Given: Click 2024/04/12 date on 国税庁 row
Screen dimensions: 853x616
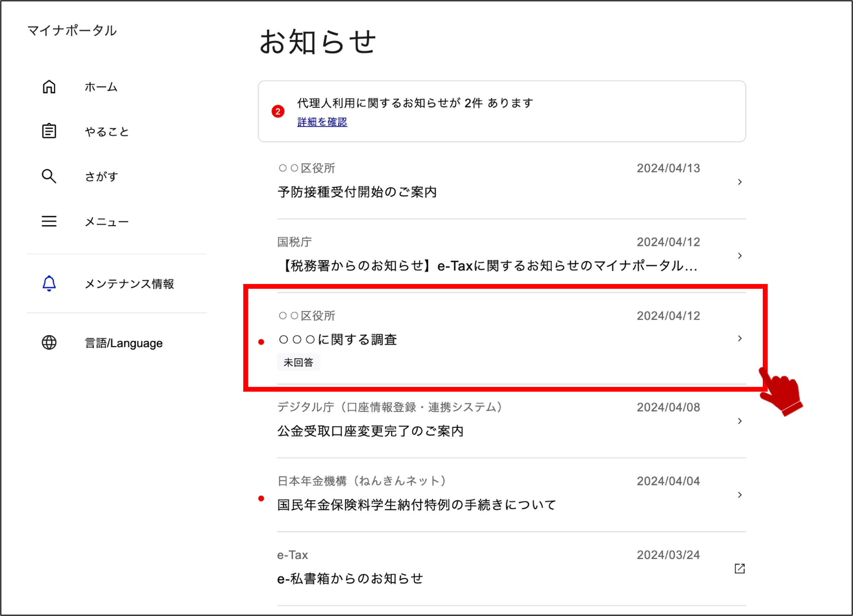Looking at the screenshot, I should coord(668,242).
